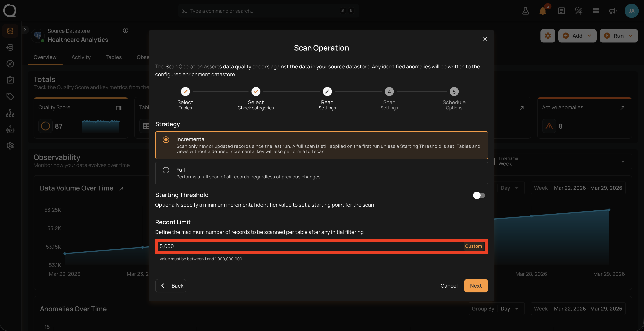Open Data Volume Over Time arrow link

(x=121, y=188)
